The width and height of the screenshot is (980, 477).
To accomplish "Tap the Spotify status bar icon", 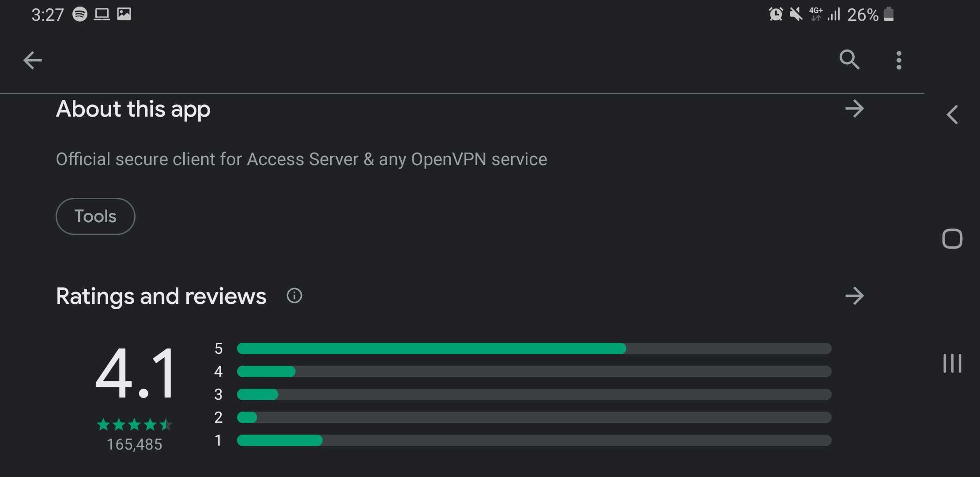I will (x=80, y=14).
